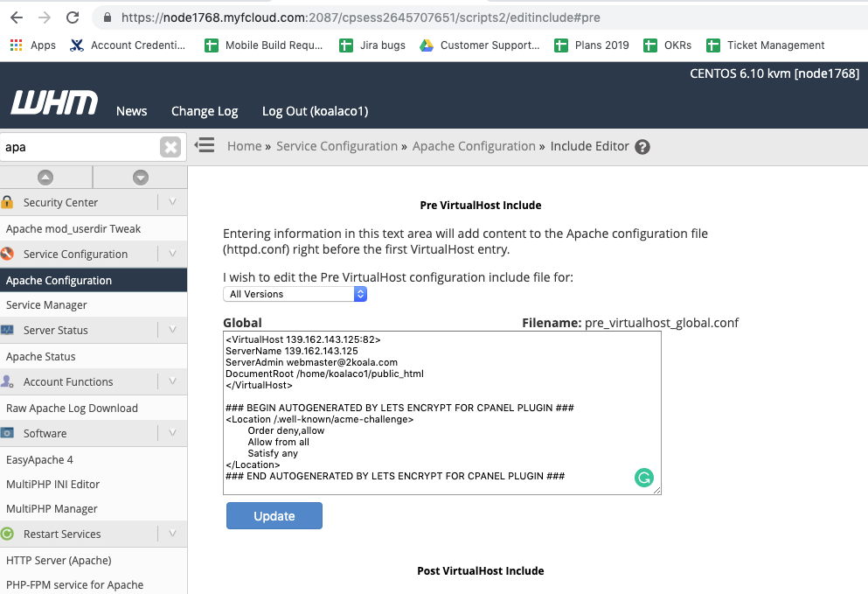Open the Chrome Apps bookmark grid
This screenshot has width=868, height=594.
pos(32,45)
